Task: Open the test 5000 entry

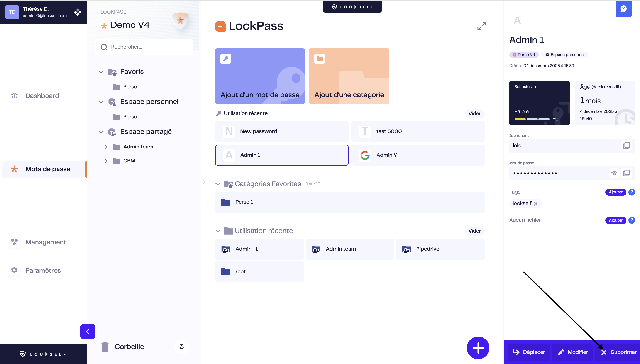Action: (x=418, y=131)
